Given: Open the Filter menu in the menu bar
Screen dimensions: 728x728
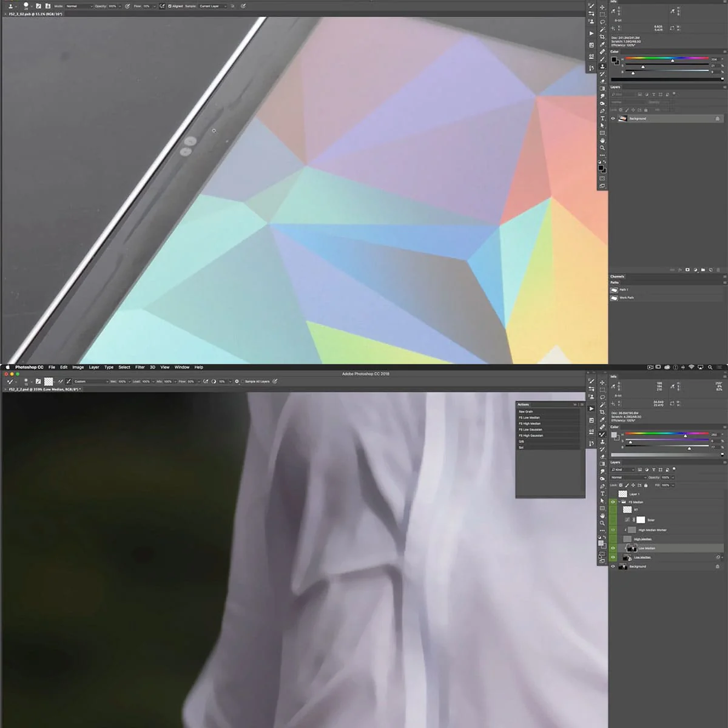Looking at the screenshot, I should tap(140, 367).
